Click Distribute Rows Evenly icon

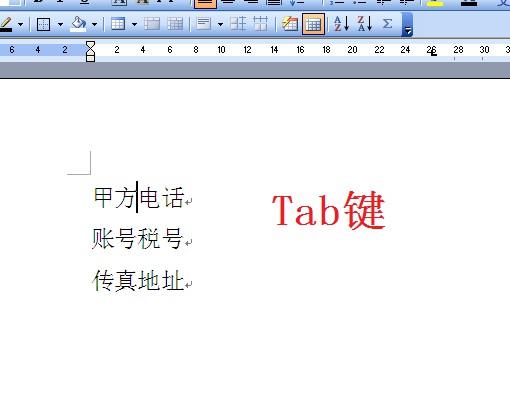pyautogui.click(x=239, y=24)
